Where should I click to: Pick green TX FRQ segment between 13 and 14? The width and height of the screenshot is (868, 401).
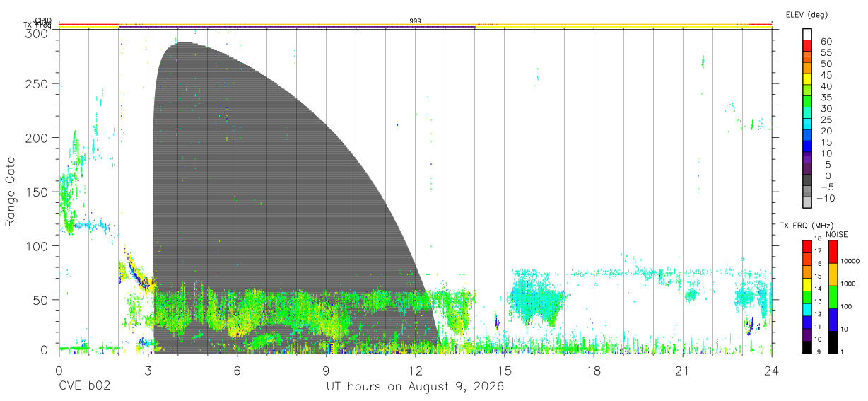coord(807,297)
